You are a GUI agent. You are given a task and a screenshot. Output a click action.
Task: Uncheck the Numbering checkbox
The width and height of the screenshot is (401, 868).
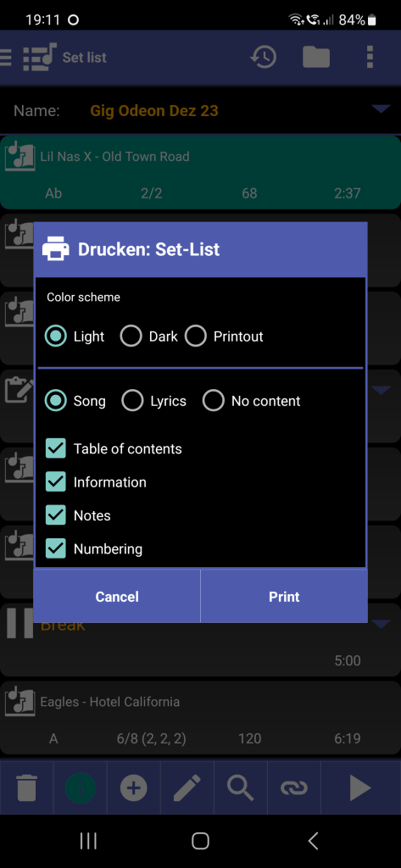(x=56, y=548)
